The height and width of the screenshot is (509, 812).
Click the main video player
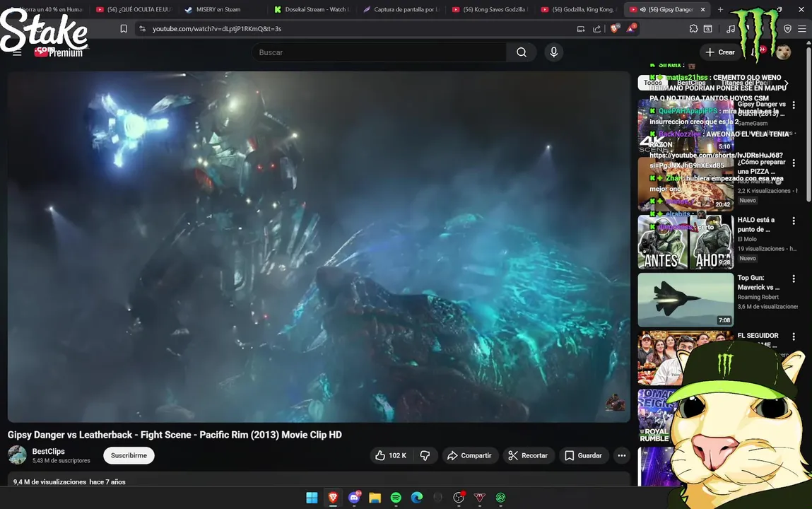point(319,247)
